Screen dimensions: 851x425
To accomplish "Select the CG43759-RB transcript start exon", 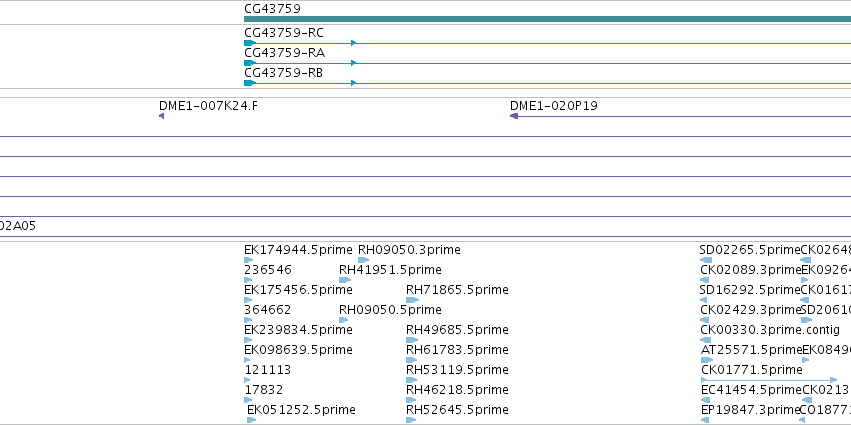I will click(x=250, y=83).
